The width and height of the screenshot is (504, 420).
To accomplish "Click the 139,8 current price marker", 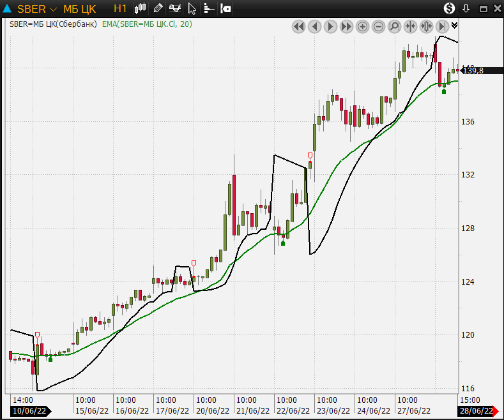I will 474,70.
